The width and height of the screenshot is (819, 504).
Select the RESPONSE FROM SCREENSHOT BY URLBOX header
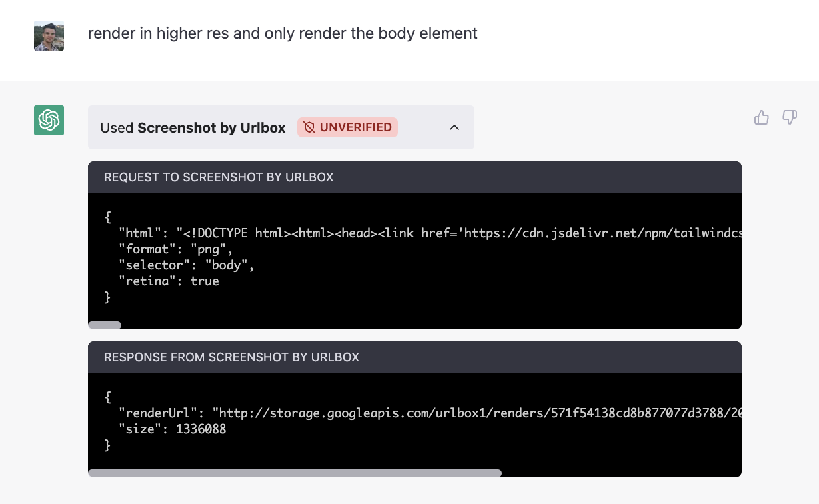pos(231,357)
